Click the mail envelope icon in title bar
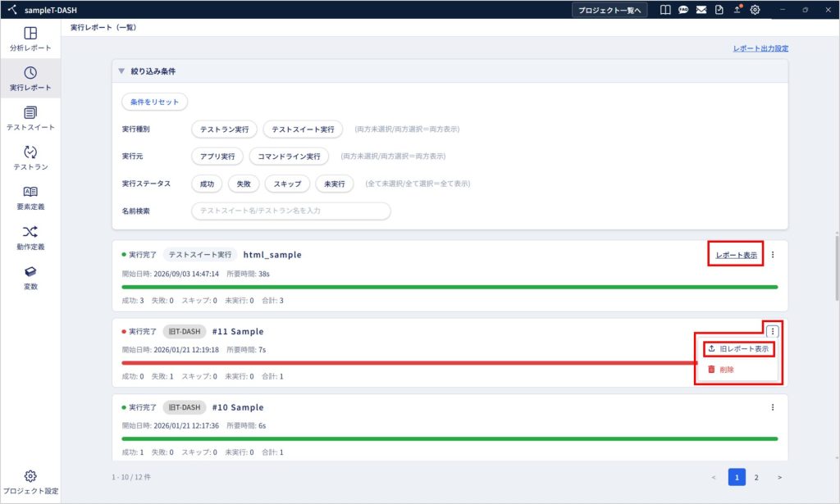The width and height of the screenshot is (840, 504). 701,10
